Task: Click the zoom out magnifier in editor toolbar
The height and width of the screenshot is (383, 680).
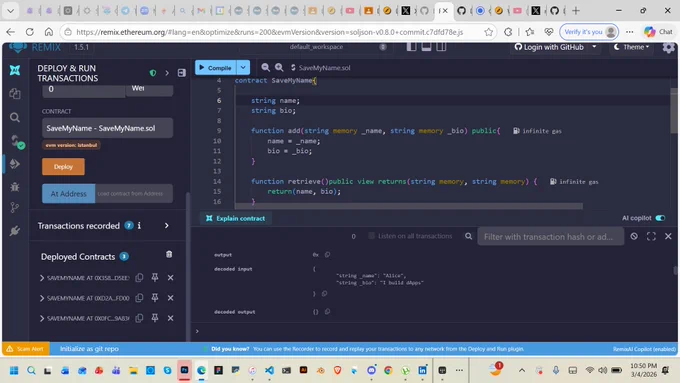Action: point(265,67)
